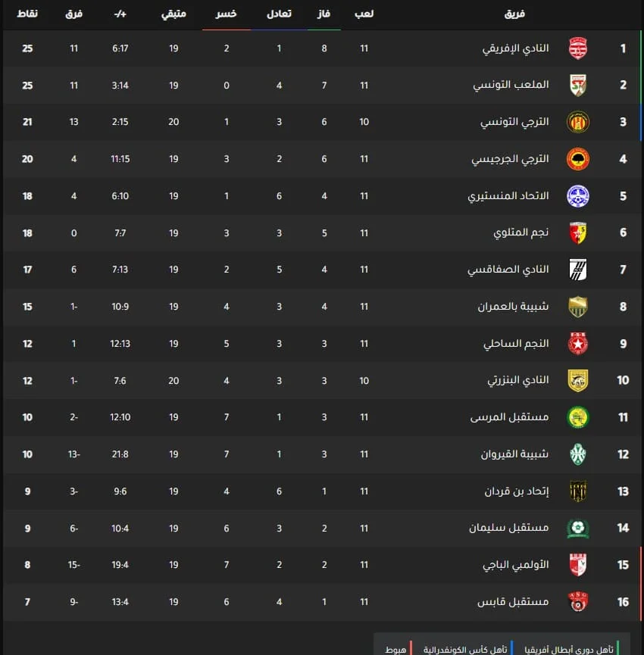
Task: Click the الاتحاد المنستيري team logo
Action: [x=578, y=196]
